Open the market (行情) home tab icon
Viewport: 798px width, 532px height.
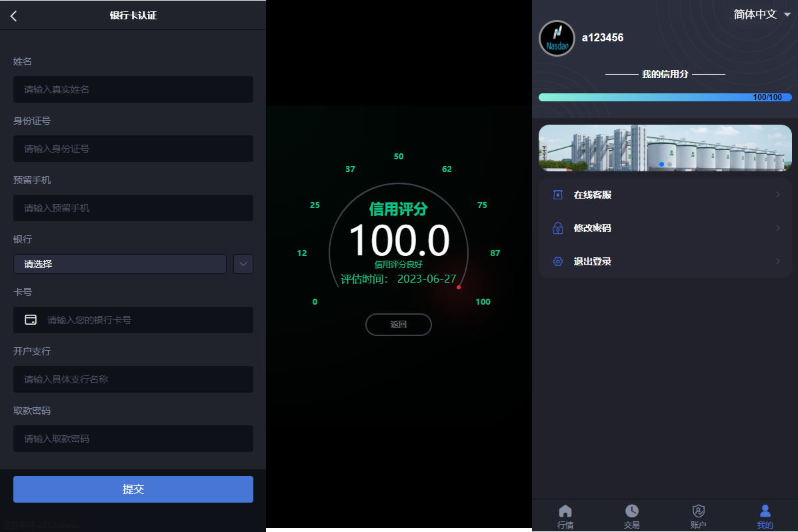(x=565, y=511)
